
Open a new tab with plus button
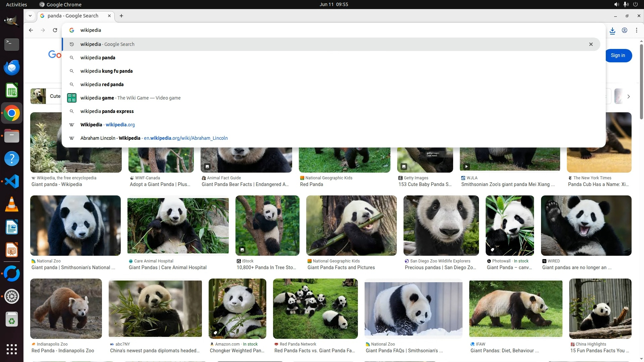121,16
